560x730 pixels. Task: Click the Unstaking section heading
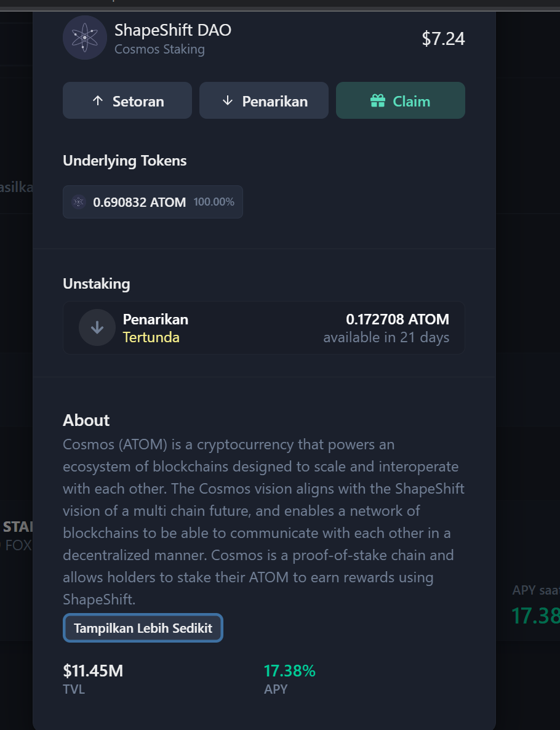[97, 284]
